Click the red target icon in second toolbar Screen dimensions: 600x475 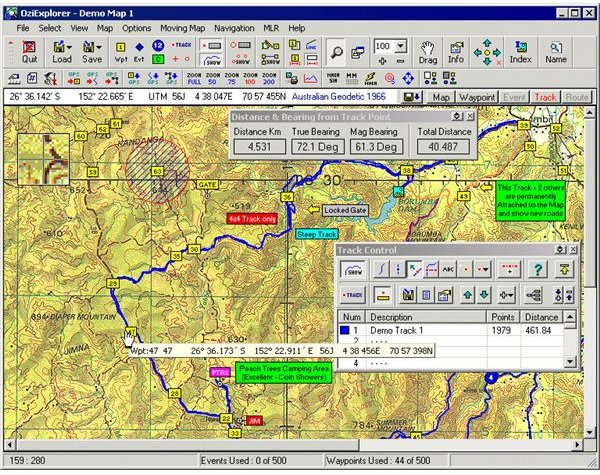(389, 78)
